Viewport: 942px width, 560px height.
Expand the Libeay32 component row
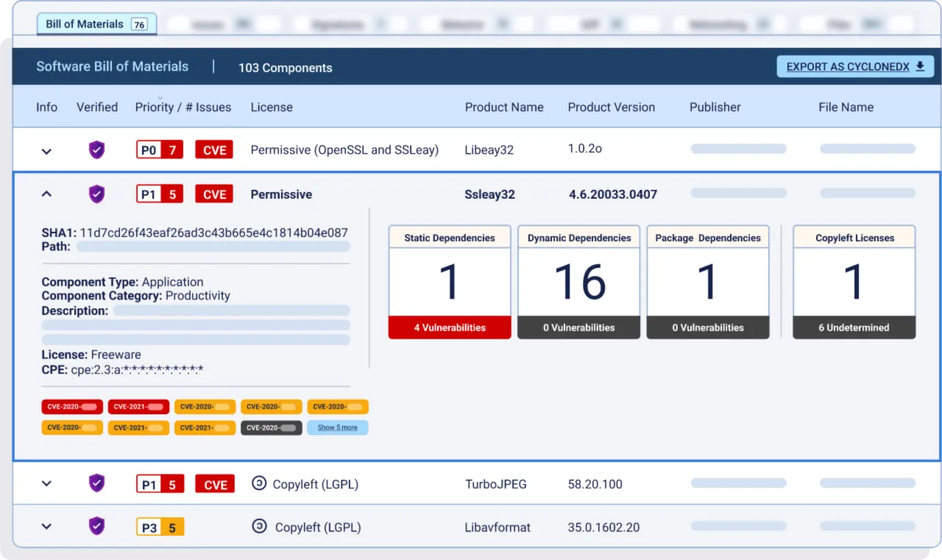pos(46,152)
